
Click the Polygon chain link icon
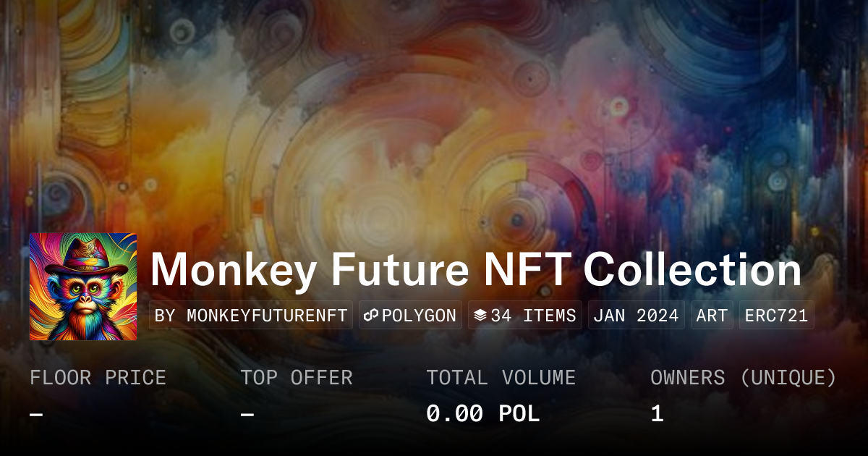coord(371,316)
